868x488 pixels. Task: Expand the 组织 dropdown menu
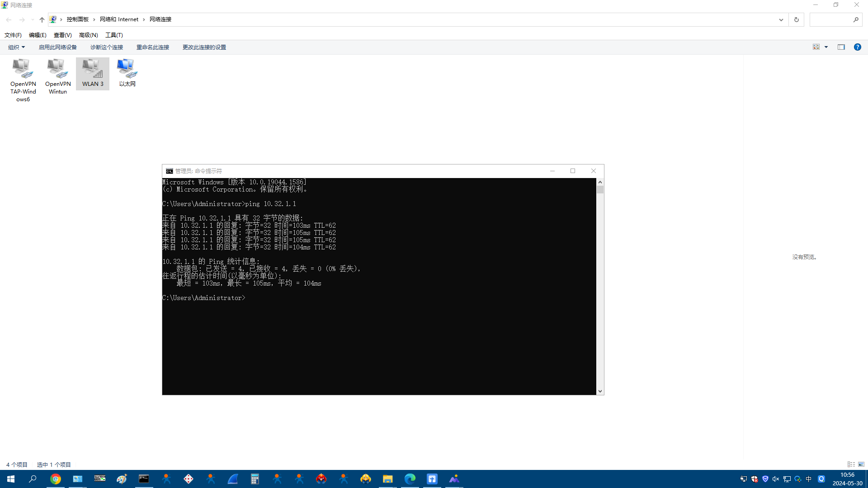pos(16,47)
